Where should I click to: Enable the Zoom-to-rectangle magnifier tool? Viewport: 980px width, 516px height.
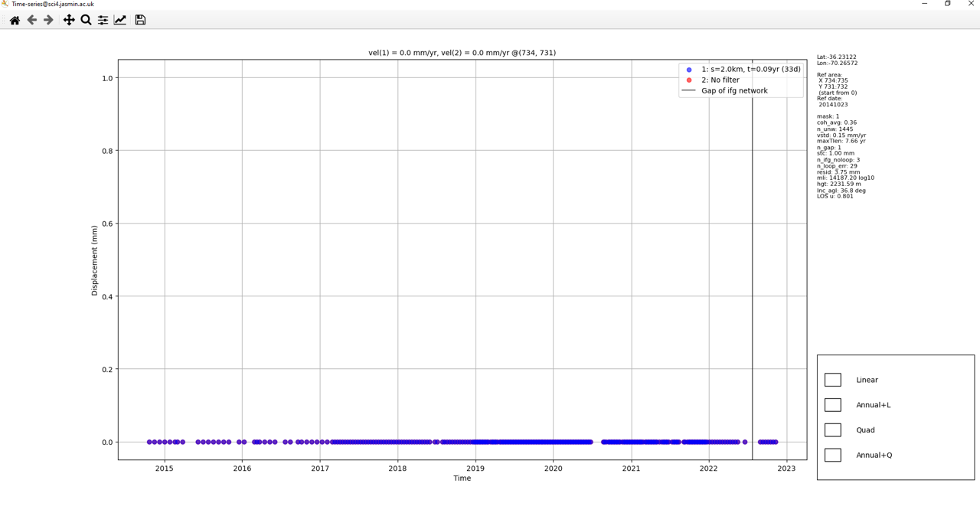click(x=85, y=21)
